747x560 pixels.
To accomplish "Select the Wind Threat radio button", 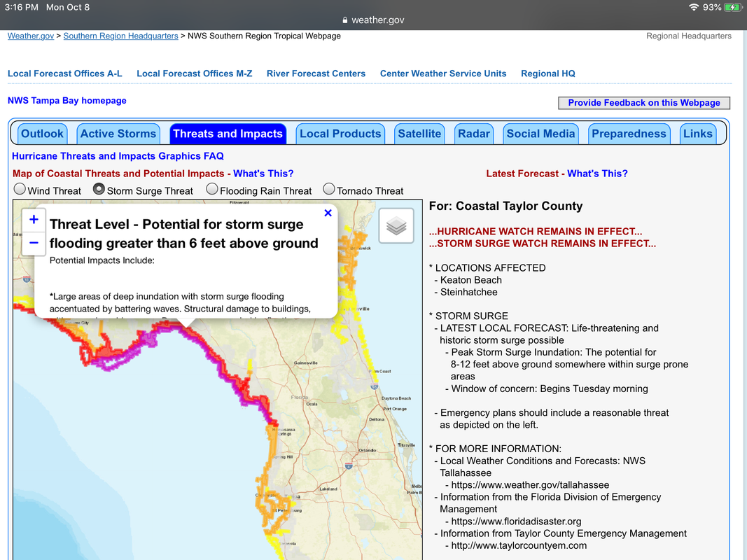I will click(20, 189).
